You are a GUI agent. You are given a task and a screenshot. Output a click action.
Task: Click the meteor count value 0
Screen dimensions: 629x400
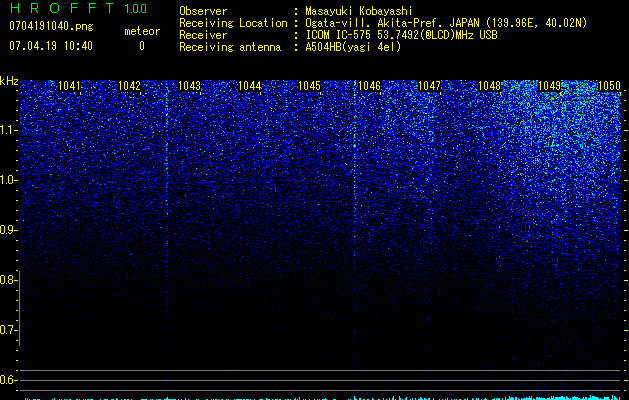pyautogui.click(x=142, y=46)
